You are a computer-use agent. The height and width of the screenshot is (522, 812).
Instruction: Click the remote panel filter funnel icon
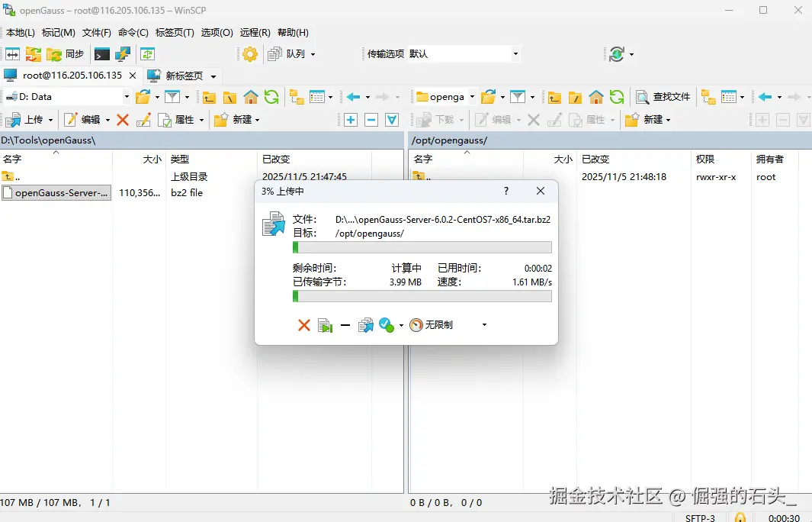pyautogui.click(x=518, y=96)
